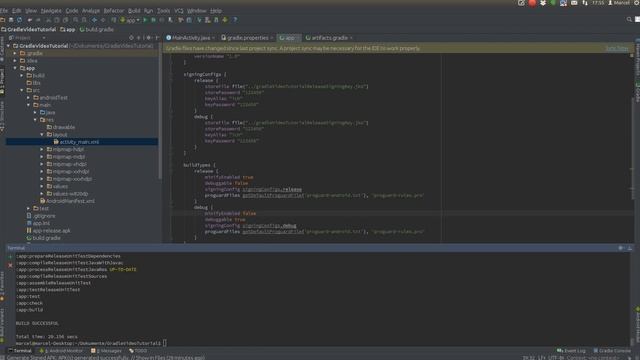Viewport: 640px width, 360px height.
Task: Open the Event Log button
Action: tap(571, 351)
